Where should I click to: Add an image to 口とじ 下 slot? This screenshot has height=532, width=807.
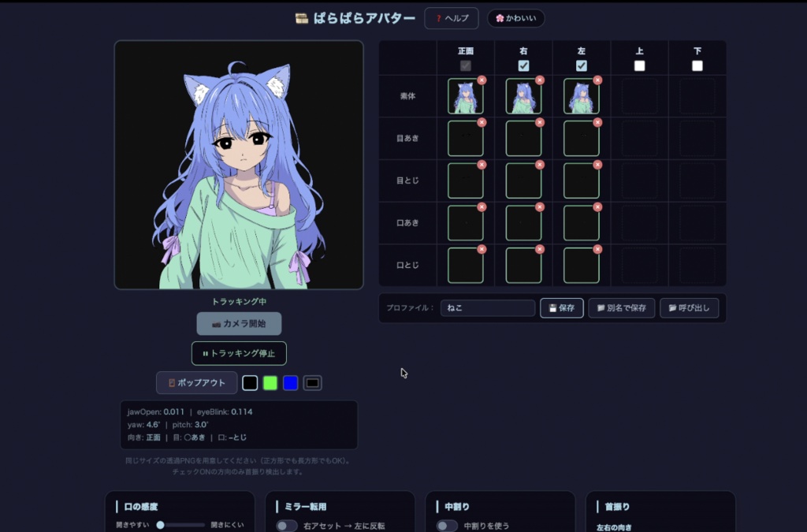697,266
